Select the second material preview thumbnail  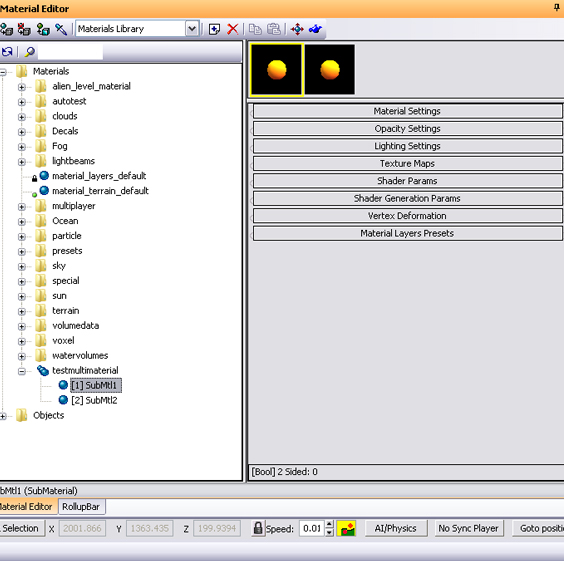click(330, 70)
